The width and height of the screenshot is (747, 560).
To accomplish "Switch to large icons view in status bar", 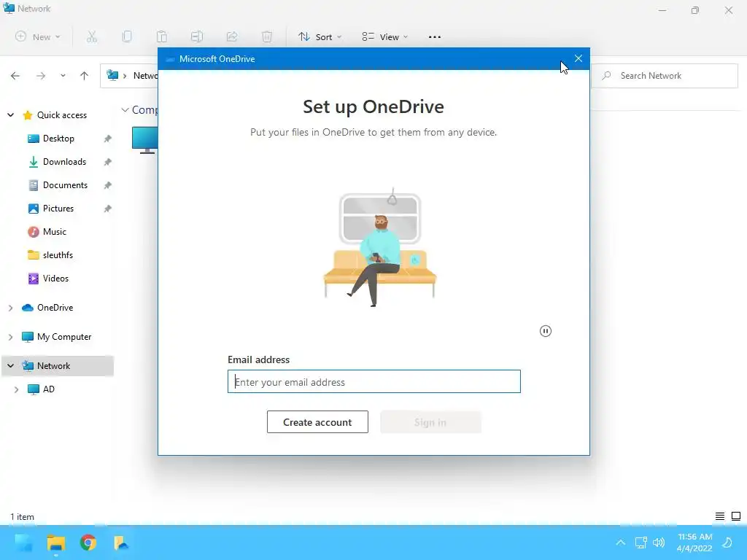I will point(736,516).
